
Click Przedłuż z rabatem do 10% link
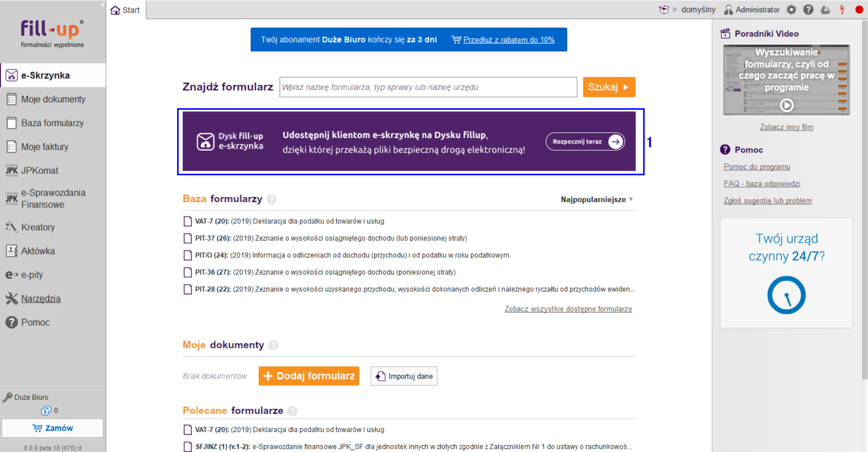(509, 40)
